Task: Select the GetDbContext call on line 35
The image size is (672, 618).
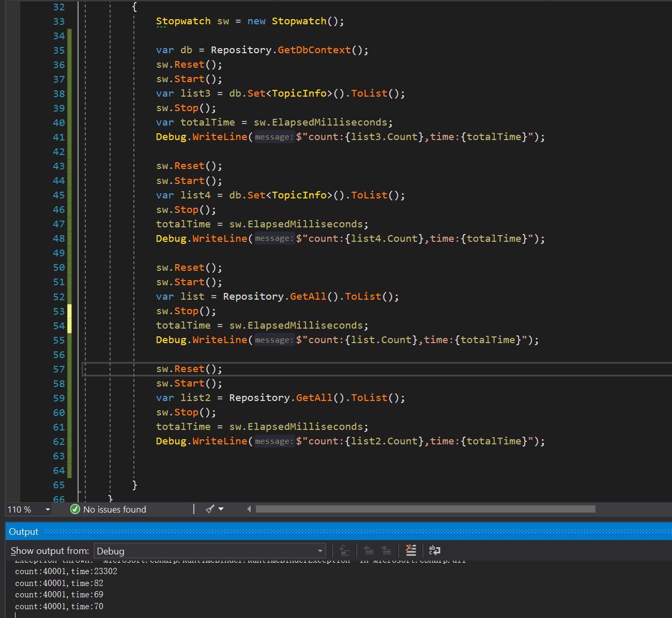Action: [313, 50]
